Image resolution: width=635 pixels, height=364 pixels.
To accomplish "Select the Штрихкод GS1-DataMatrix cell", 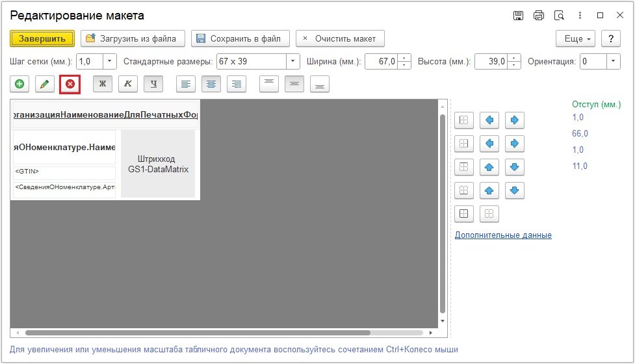I will pyautogui.click(x=158, y=164).
